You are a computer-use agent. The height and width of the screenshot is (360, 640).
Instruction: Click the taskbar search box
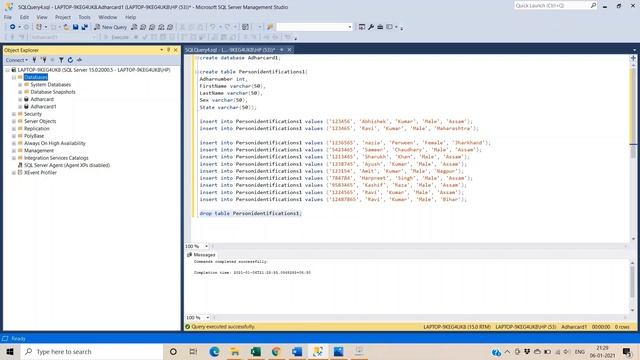92,351
